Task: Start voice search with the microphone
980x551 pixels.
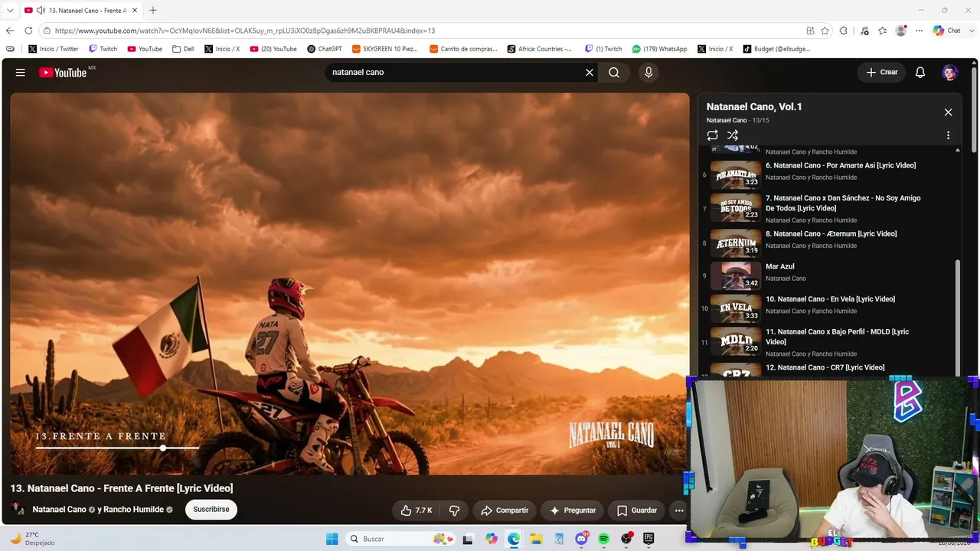Action: tap(648, 73)
